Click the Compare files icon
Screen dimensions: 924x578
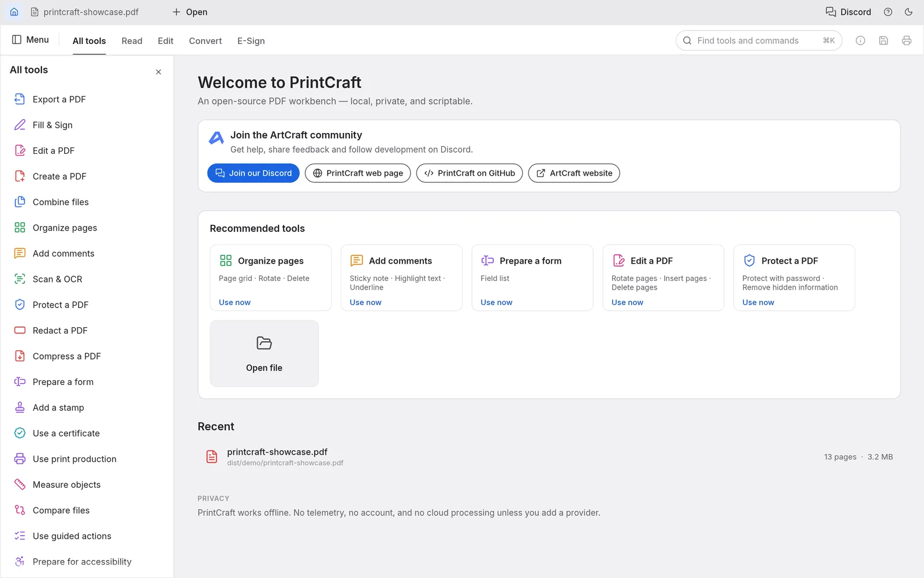pyautogui.click(x=20, y=510)
